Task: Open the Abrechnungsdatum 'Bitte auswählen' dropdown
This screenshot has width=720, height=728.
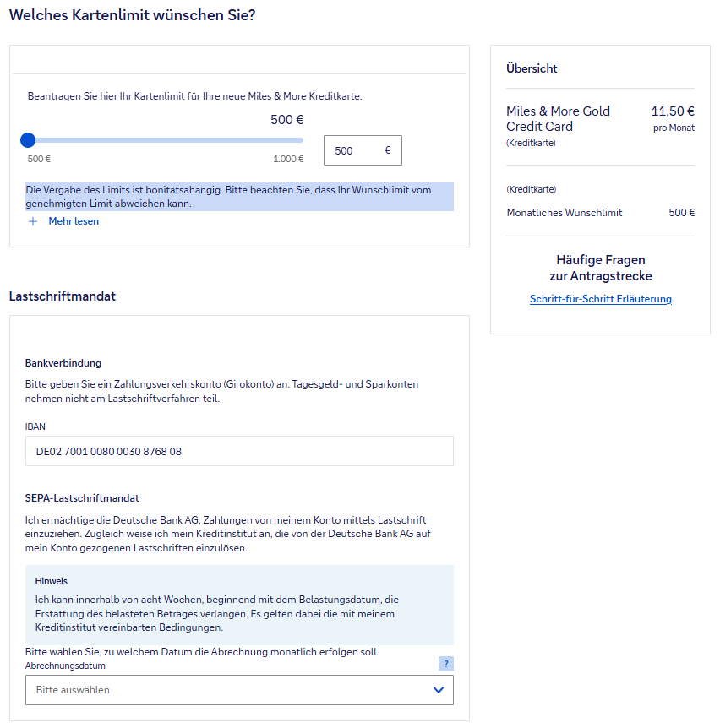Action: point(228,690)
